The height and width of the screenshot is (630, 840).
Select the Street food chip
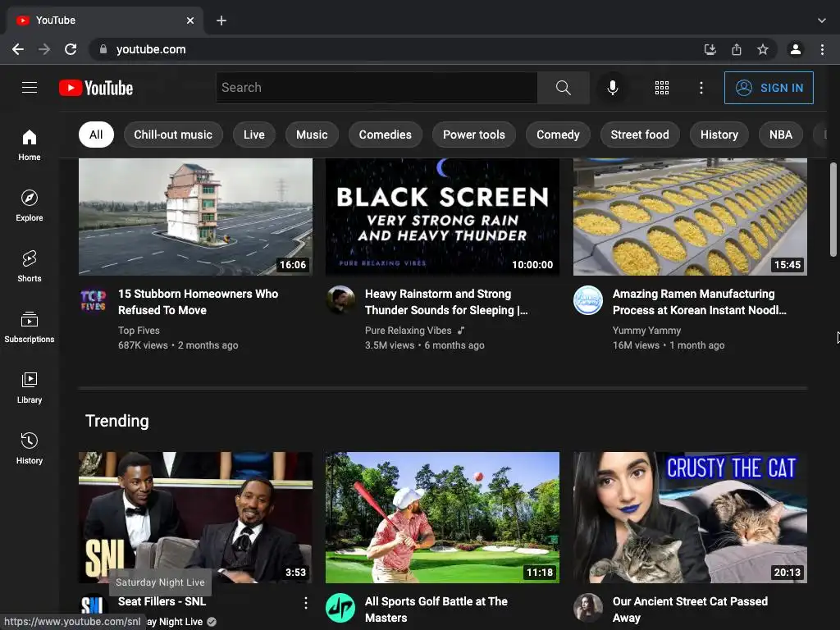click(640, 135)
